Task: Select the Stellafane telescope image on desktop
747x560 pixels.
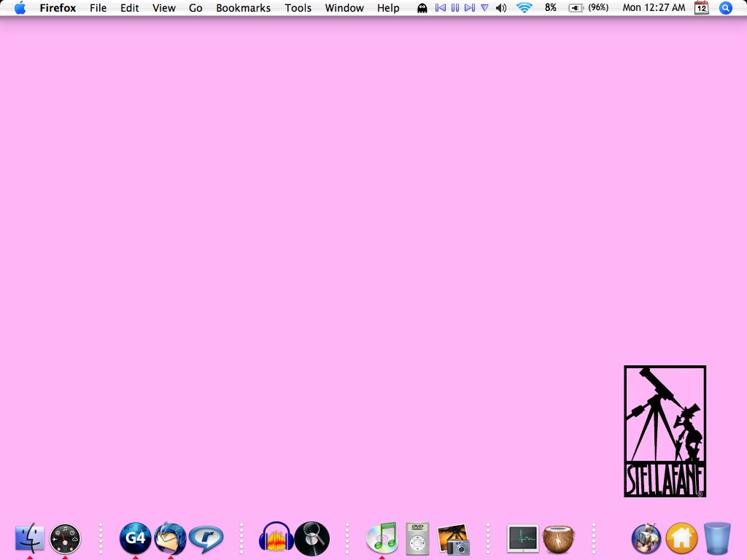Action: 665,432
